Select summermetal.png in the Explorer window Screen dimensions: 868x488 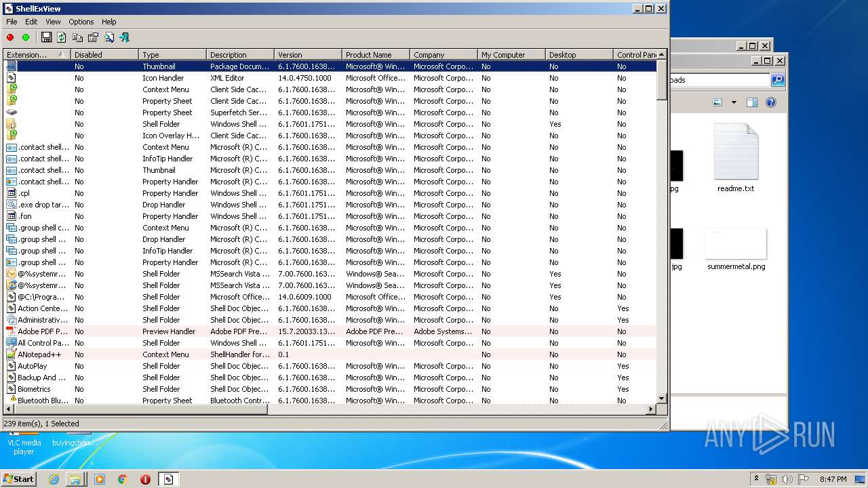click(736, 249)
